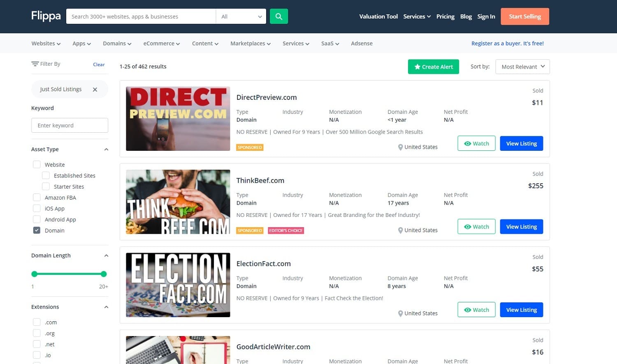Remove the Just Sold Listings filter
The image size is (617, 364).
pos(95,90)
